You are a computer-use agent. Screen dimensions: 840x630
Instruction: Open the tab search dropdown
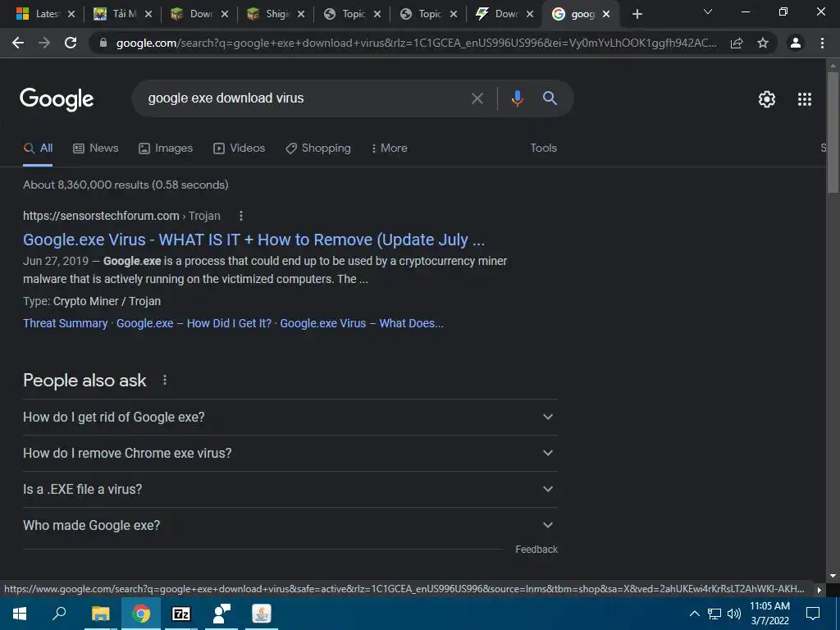click(708, 11)
